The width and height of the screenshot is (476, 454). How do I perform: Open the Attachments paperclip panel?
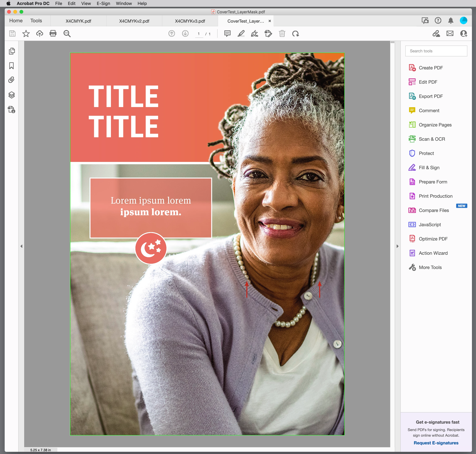(11, 80)
